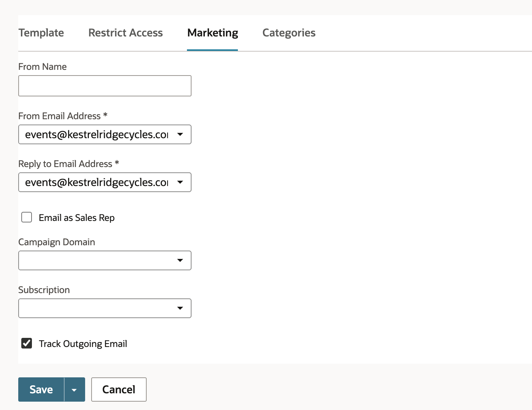Click the Campaign Domain label
Image resolution: width=532 pixels, height=410 pixels.
click(x=57, y=242)
